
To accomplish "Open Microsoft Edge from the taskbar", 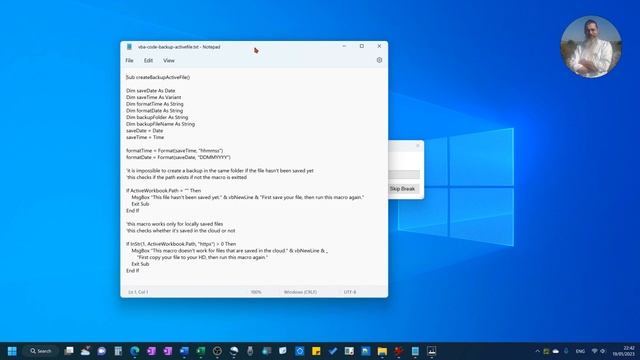I will (135, 351).
